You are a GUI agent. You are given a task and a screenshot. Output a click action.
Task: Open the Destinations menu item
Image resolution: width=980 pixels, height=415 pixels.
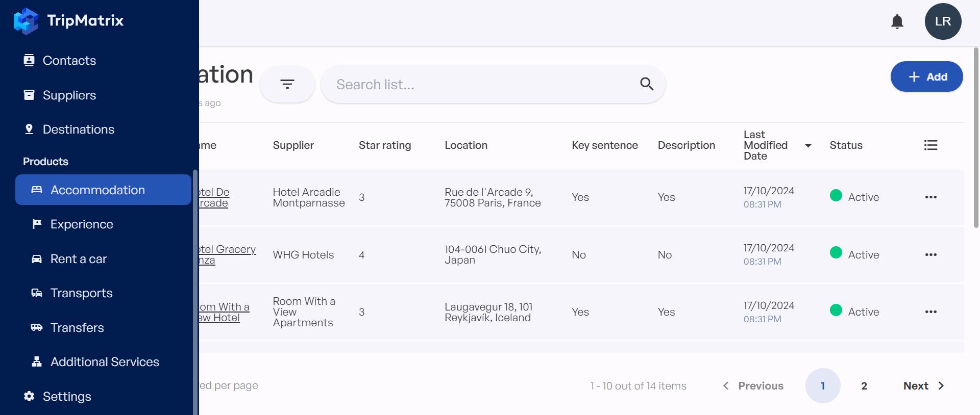tap(78, 129)
